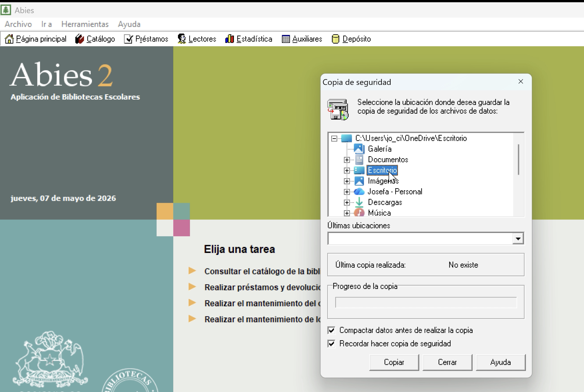The width and height of the screenshot is (584, 392).
Task: Collapse the C:\Users root tree node
Action: click(x=334, y=138)
